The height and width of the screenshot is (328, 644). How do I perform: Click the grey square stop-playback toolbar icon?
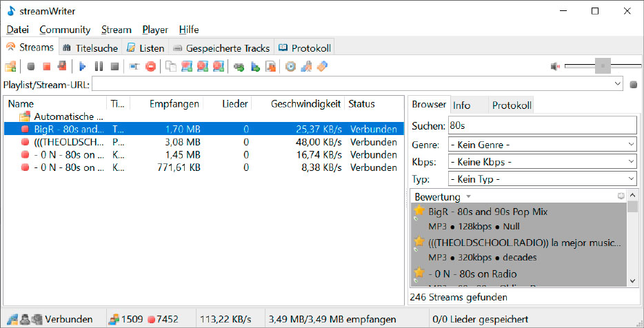click(114, 67)
